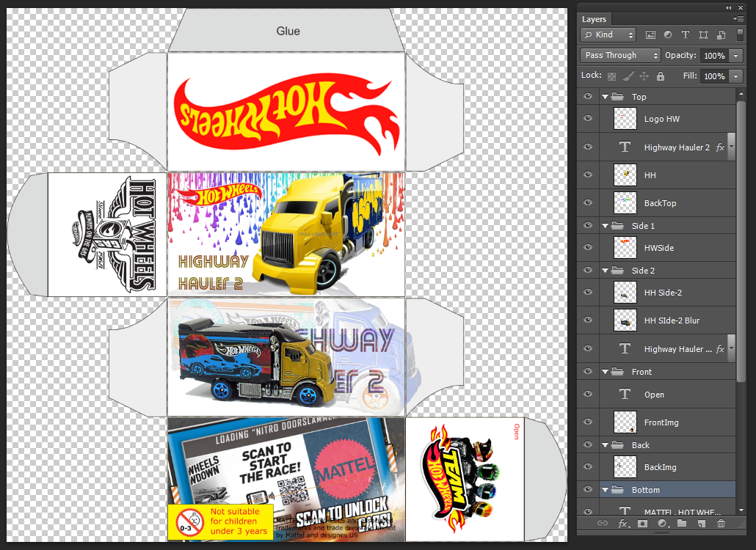Viewport: 756px width, 550px height.
Task: Open the Opacity slider dropdown arrow
Action: (735, 56)
